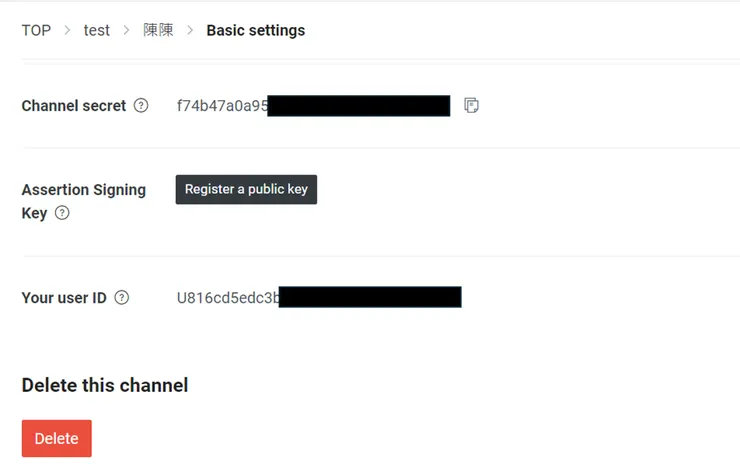Open the test provider breadcrumb link
740x464 pixels.
pyautogui.click(x=97, y=30)
